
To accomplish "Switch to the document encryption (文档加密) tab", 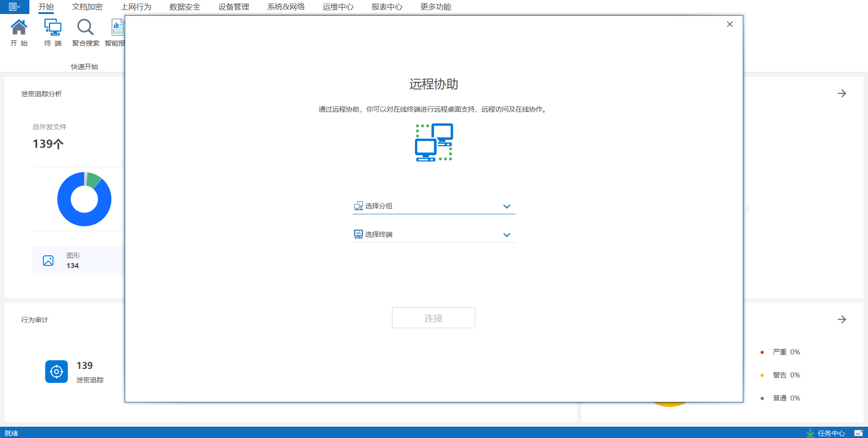I will tap(87, 7).
